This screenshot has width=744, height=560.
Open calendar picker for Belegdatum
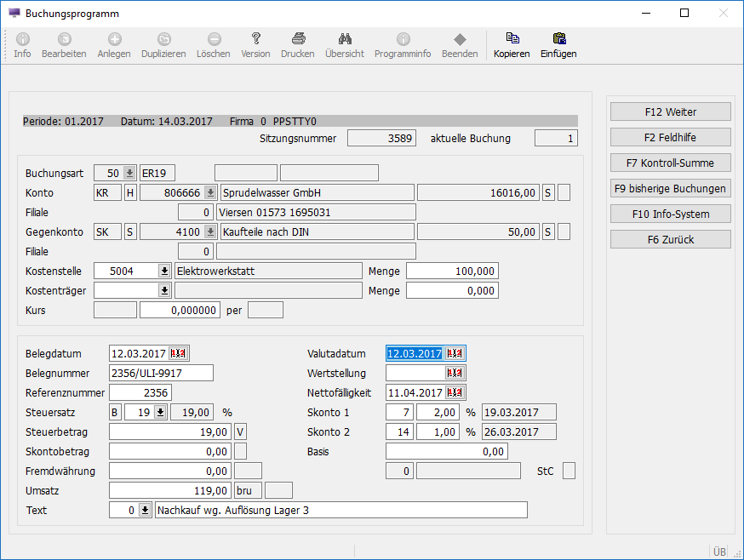click(180, 354)
